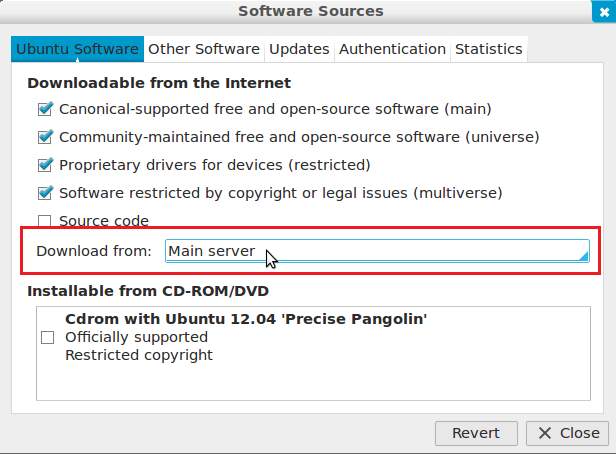
Task: Click the blue corner arrow of the server dropdown
Action: pyautogui.click(x=583, y=256)
